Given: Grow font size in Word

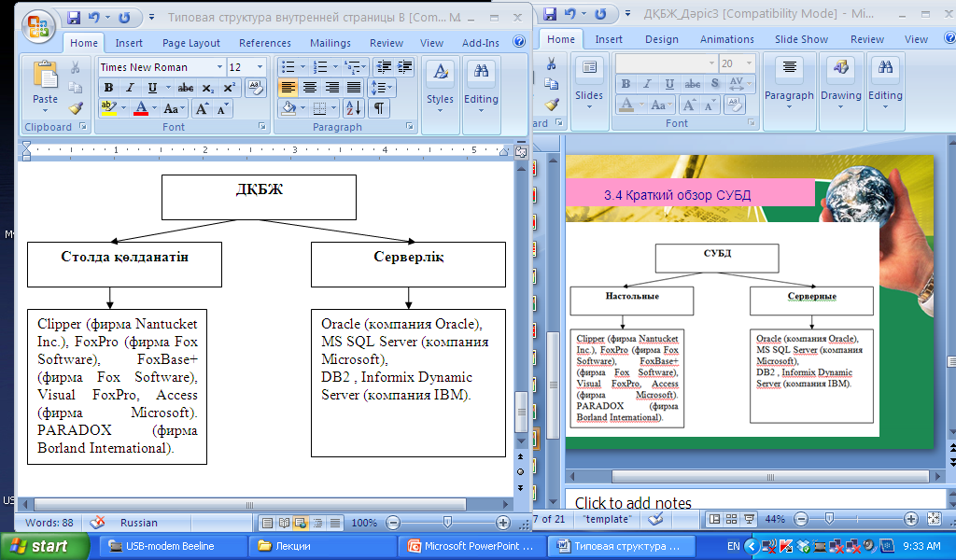Looking at the screenshot, I should coord(201,109).
